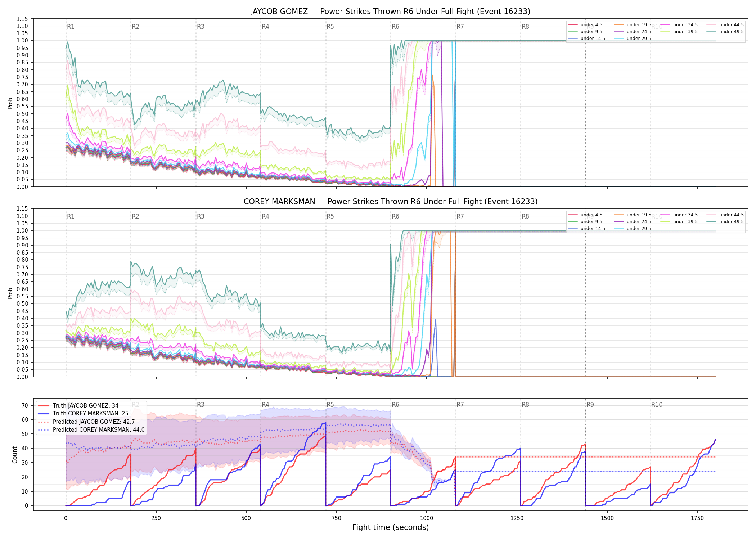Click the COREY MARKSMAN chart title
The height and width of the screenshot is (540, 756).
point(391,202)
